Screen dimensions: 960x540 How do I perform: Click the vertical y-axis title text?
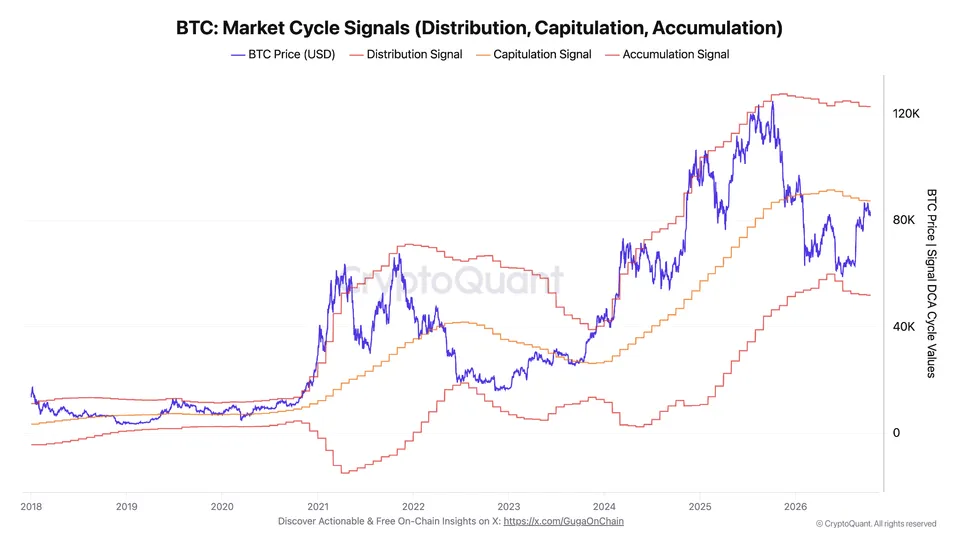pyautogui.click(x=931, y=283)
